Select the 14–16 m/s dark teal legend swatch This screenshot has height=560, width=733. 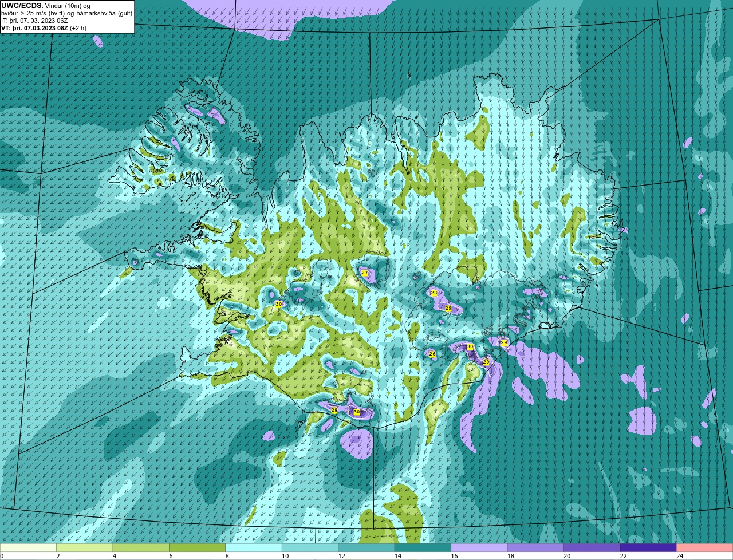click(x=423, y=548)
